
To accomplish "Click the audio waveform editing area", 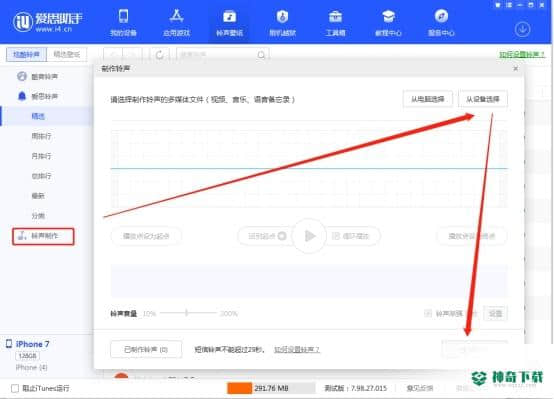I will [309, 169].
